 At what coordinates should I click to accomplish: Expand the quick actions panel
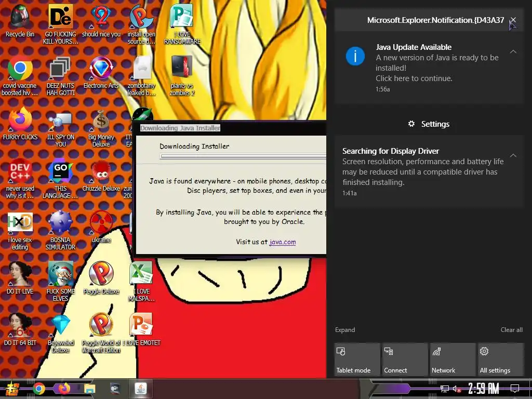[x=345, y=330]
